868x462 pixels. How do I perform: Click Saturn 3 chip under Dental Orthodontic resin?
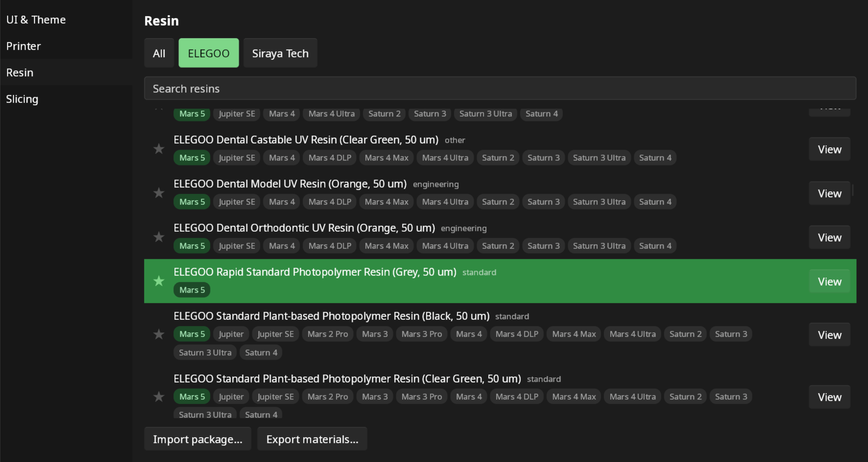(x=543, y=246)
